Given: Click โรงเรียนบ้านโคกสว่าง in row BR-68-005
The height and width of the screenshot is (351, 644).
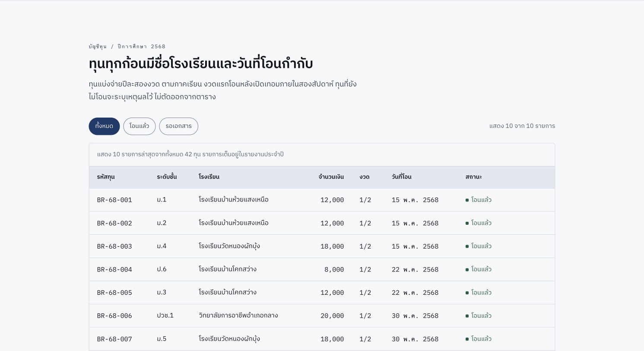Looking at the screenshot, I should pyautogui.click(x=228, y=293).
